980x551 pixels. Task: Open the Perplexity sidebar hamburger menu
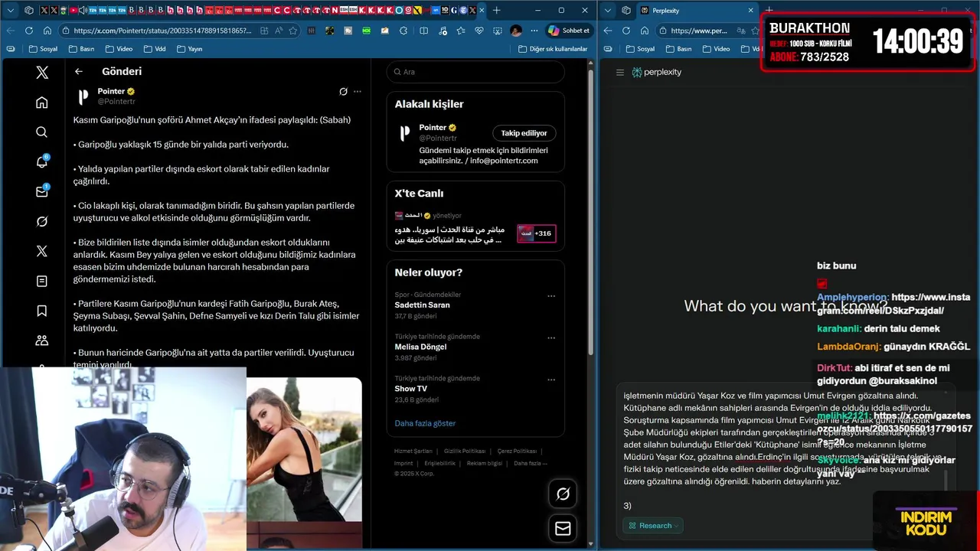click(620, 72)
